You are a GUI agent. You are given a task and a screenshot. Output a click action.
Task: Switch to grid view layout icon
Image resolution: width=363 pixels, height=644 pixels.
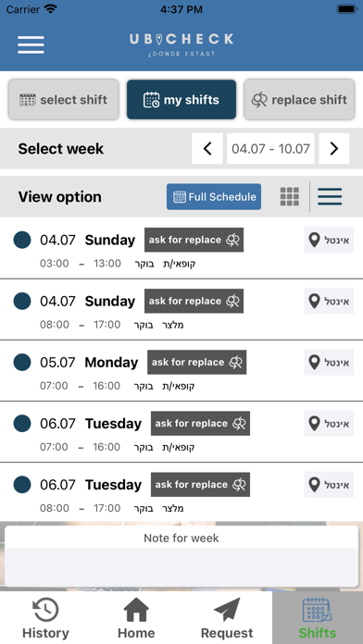(290, 197)
